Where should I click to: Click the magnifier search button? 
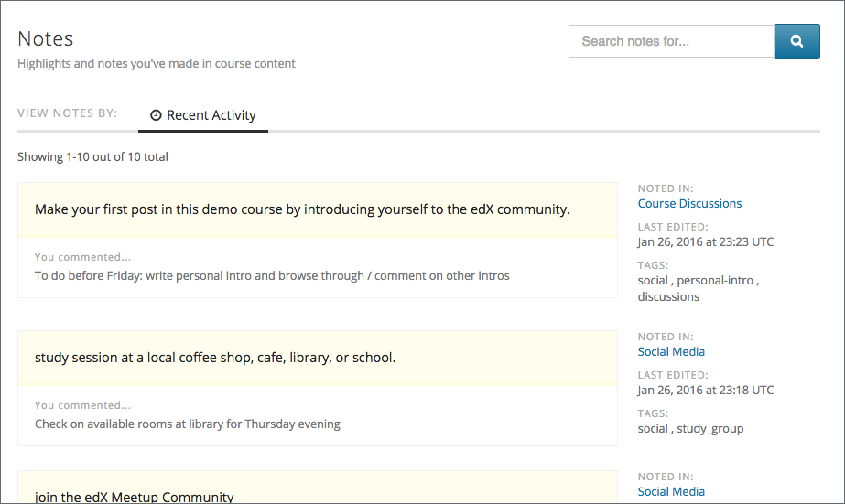click(796, 41)
